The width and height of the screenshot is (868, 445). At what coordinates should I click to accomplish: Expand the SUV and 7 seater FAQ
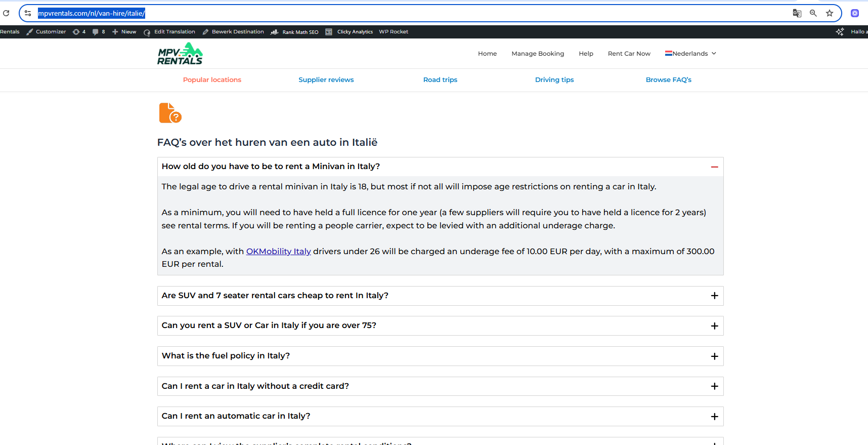coord(714,296)
